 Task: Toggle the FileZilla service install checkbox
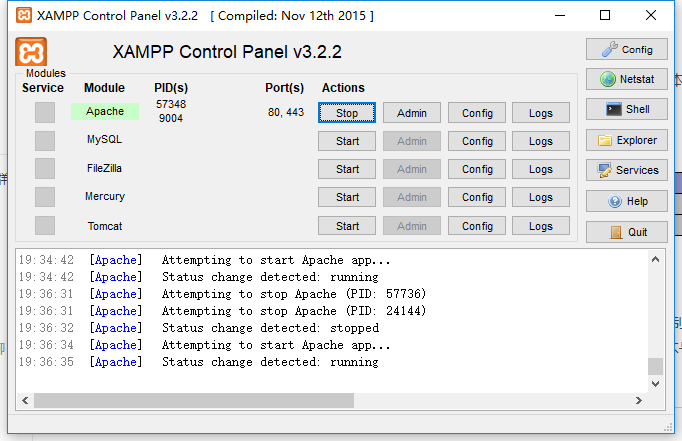(x=45, y=169)
